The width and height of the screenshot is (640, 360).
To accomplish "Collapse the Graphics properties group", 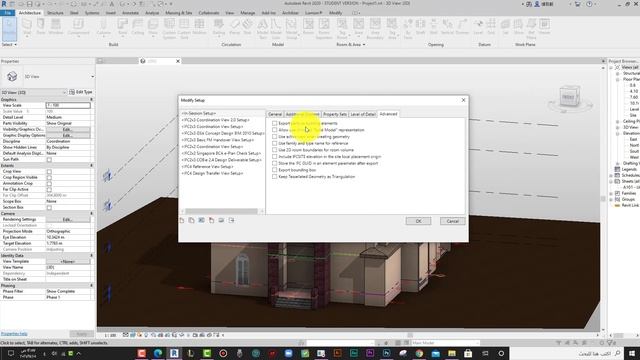I will tap(91, 99).
